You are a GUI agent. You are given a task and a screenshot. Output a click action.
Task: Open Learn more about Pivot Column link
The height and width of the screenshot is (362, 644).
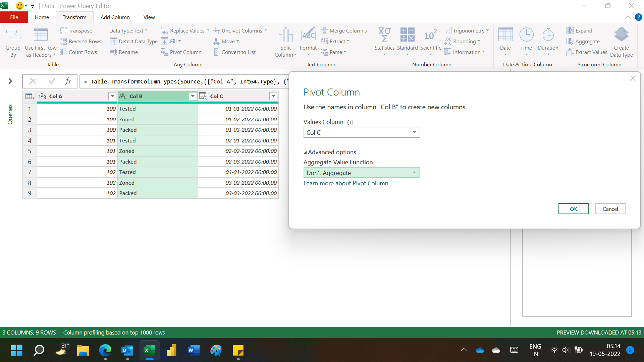(x=346, y=183)
